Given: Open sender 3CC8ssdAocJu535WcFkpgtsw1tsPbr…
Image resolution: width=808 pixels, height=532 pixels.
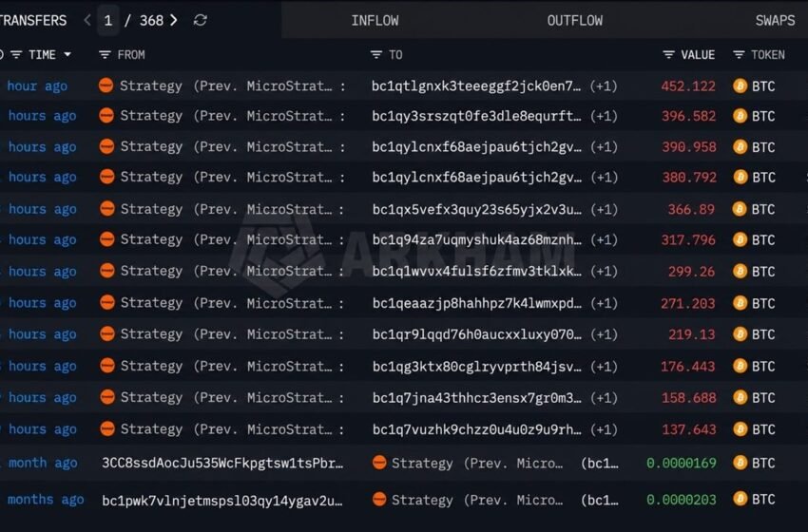Looking at the screenshot, I should pos(222,463).
